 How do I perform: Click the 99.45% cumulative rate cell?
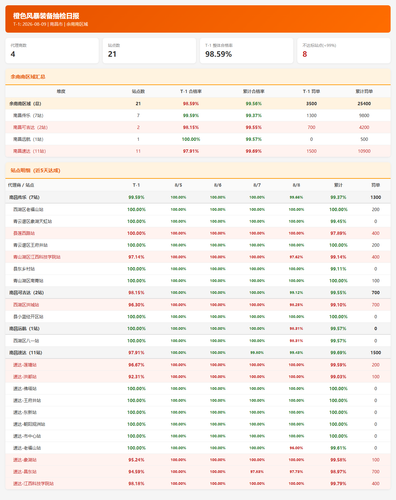(x=338, y=221)
